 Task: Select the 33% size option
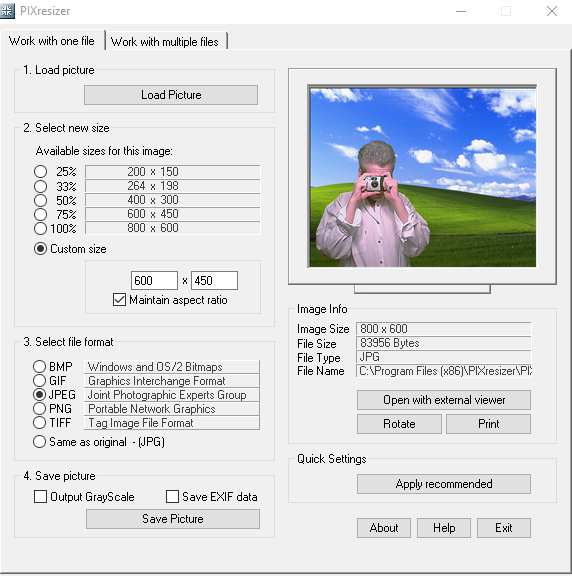click(x=40, y=186)
